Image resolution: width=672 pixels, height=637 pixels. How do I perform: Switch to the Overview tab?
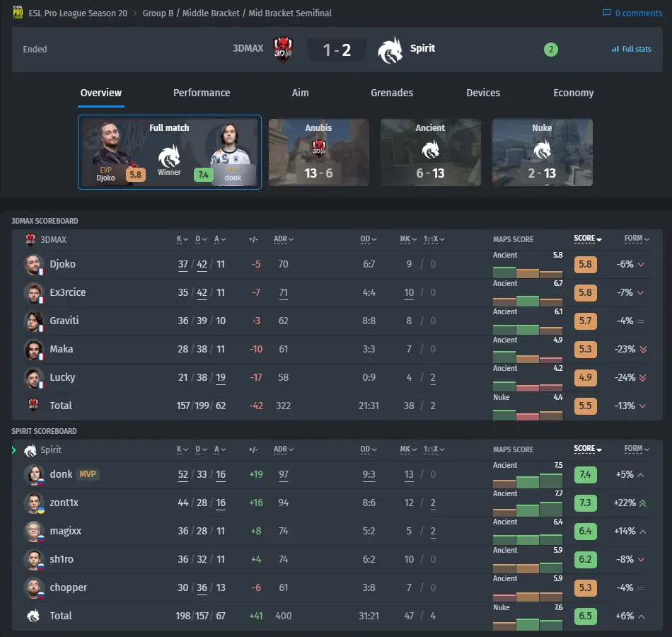(101, 93)
